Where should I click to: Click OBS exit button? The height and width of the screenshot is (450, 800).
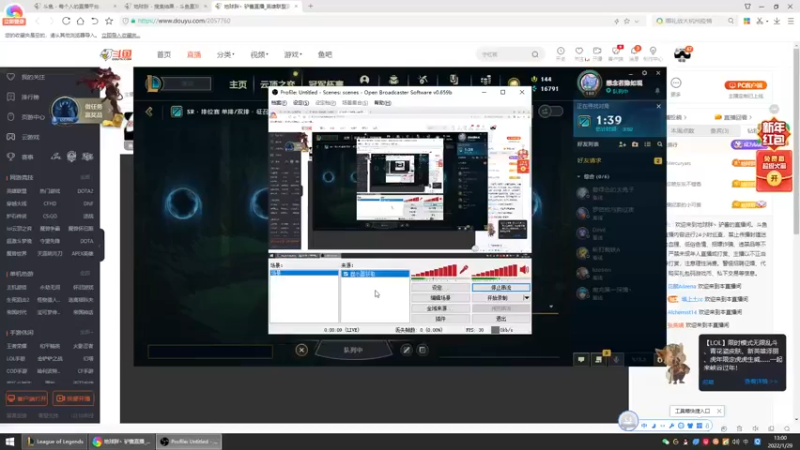[501, 319]
